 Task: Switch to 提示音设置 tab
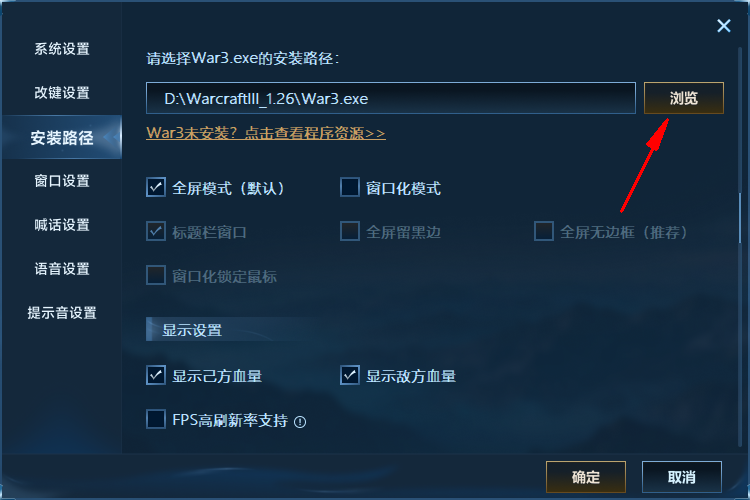[x=62, y=313]
